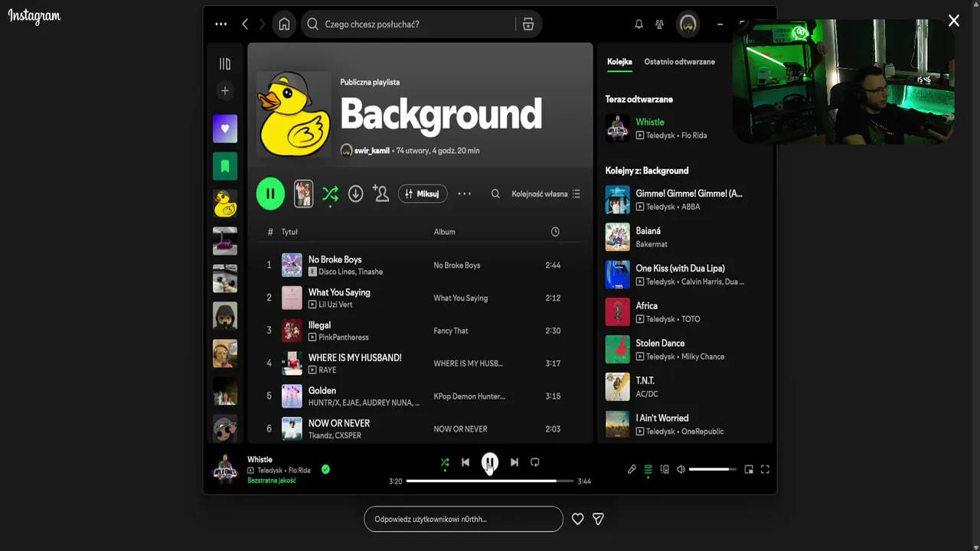Open artist link PinkPantheress
Viewport: 980px width, 551px height.
[x=343, y=337]
